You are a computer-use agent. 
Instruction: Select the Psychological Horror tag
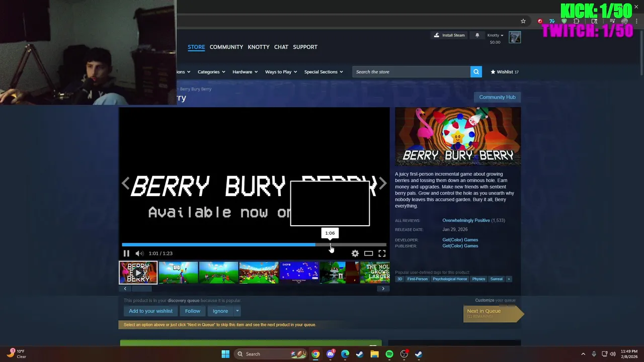[450, 279]
